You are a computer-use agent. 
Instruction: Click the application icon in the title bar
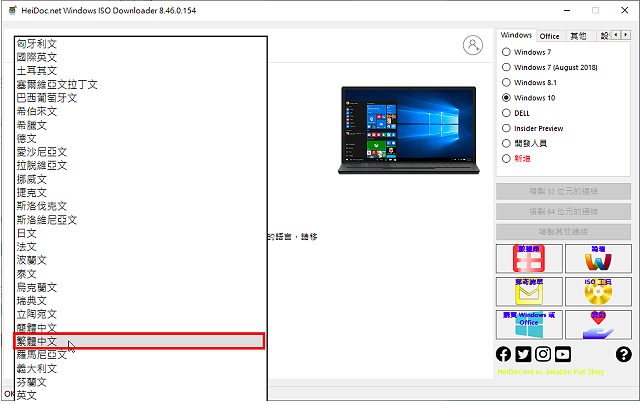pyautogui.click(x=13, y=10)
